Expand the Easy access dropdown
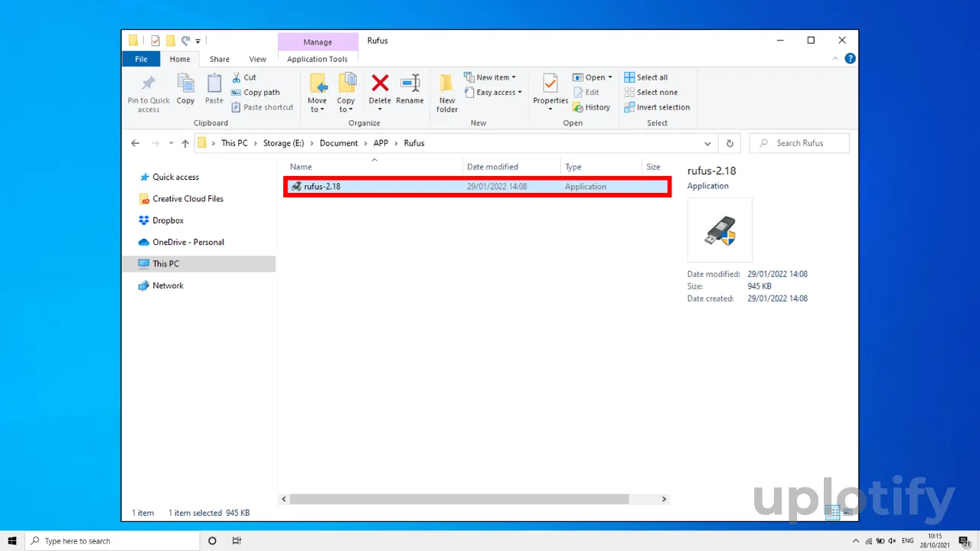This screenshot has width=980, height=551. tap(492, 93)
